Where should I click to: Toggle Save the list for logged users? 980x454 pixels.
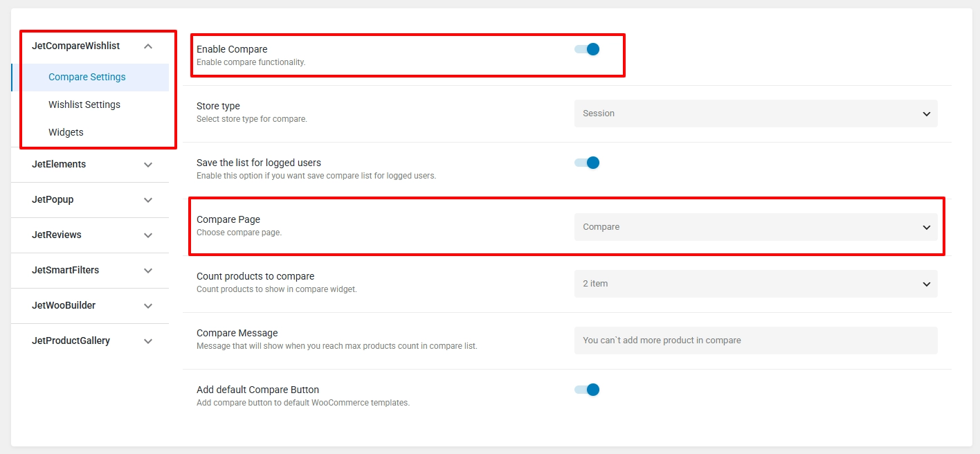point(587,163)
